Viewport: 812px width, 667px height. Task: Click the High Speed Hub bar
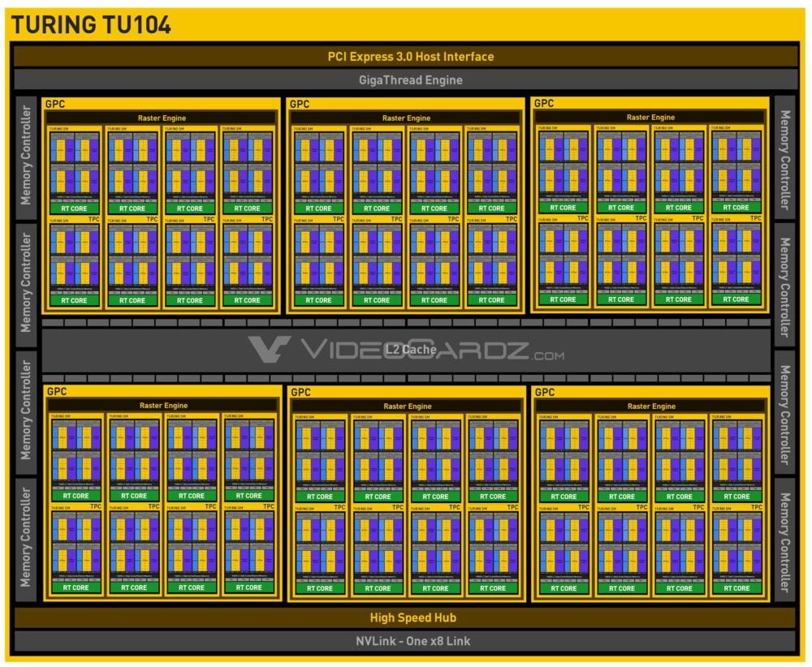point(405,618)
